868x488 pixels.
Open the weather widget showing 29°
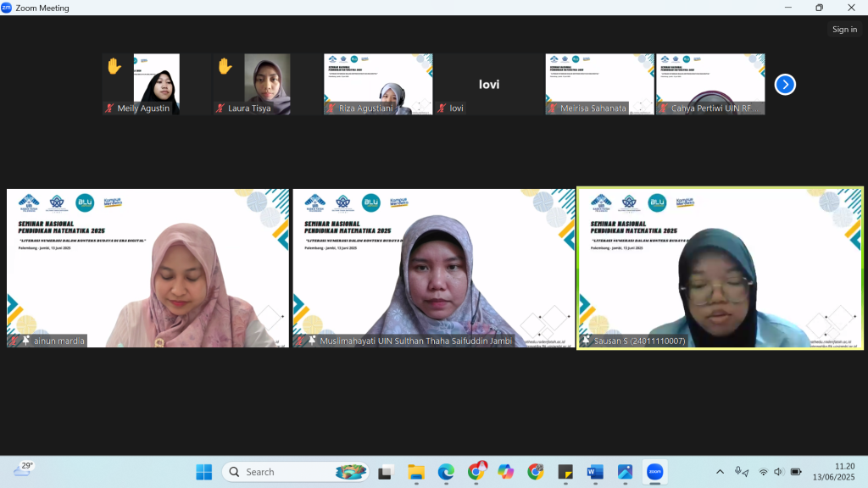(x=23, y=470)
